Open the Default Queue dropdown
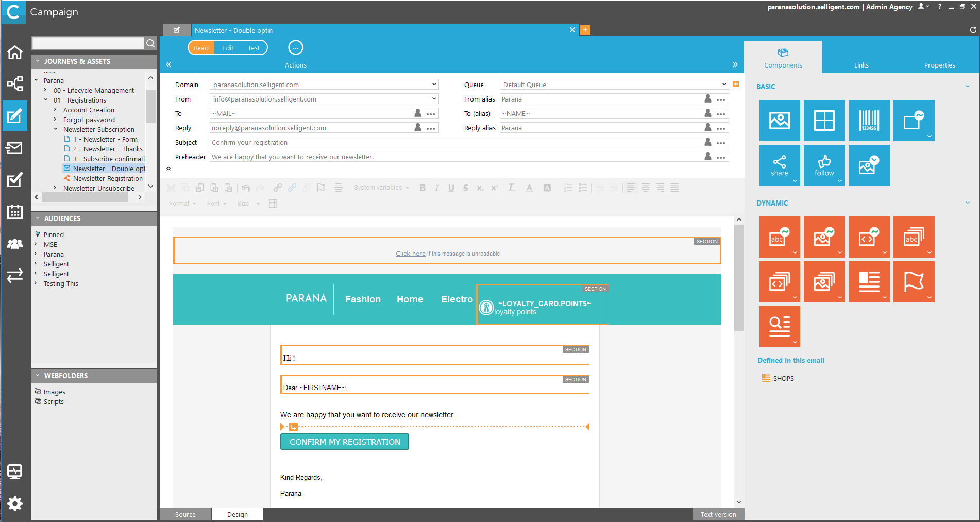This screenshot has width=980, height=522. coord(724,84)
